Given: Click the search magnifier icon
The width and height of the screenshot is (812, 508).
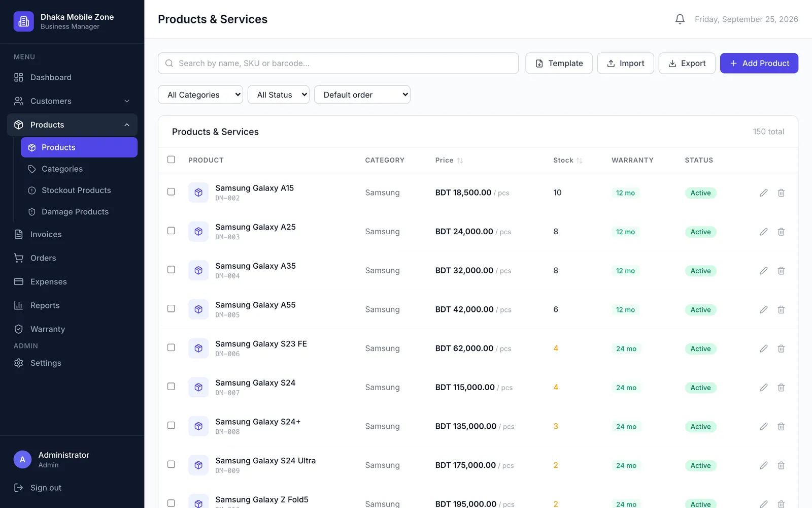Looking at the screenshot, I should (x=170, y=63).
